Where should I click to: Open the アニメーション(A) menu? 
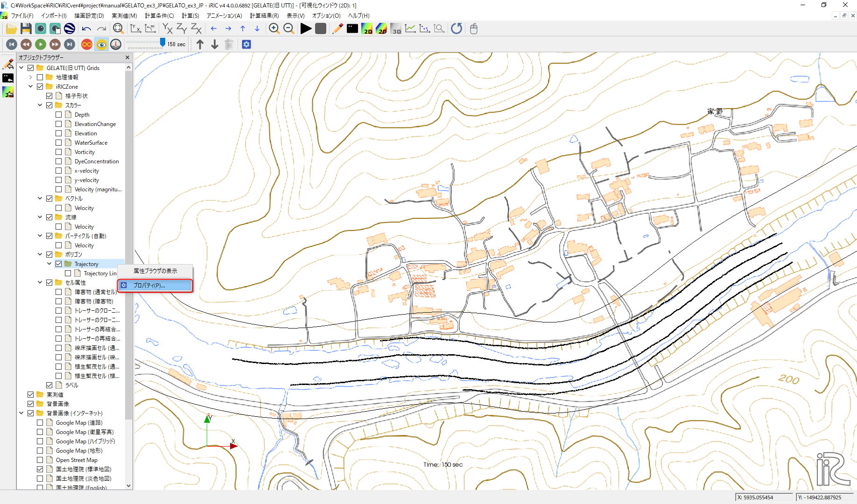224,15
